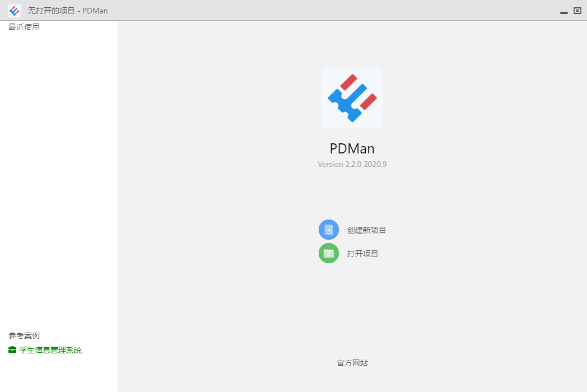Image resolution: width=587 pixels, height=392 pixels.
Task: Open the 官方网站 link
Action: pos(352,363)
